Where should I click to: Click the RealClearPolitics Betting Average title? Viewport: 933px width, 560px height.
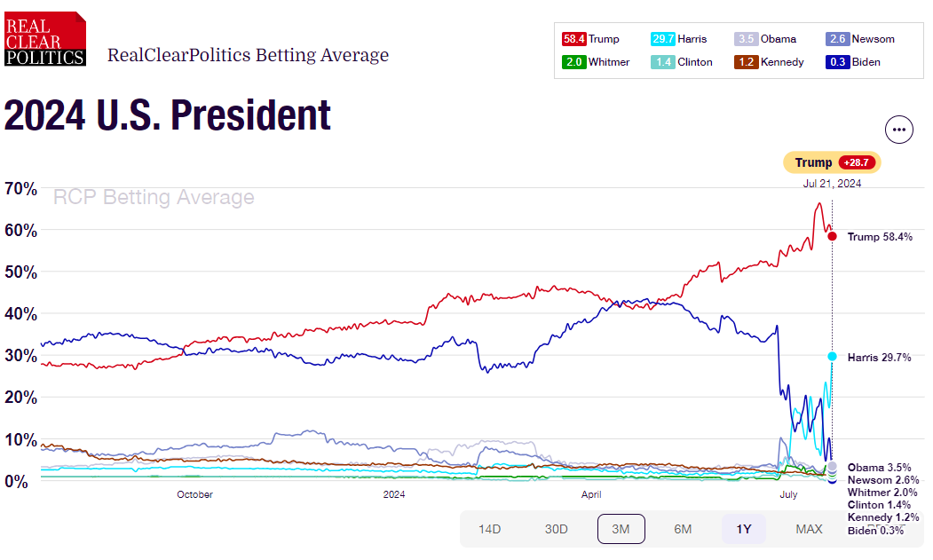click(x=248, y=55)
